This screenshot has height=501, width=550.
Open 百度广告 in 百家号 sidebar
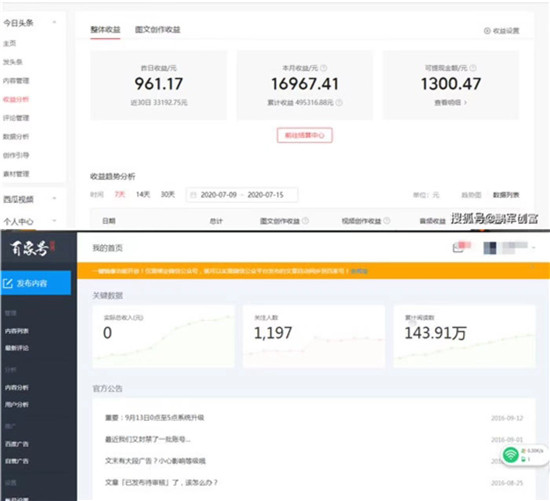(17, 444)
